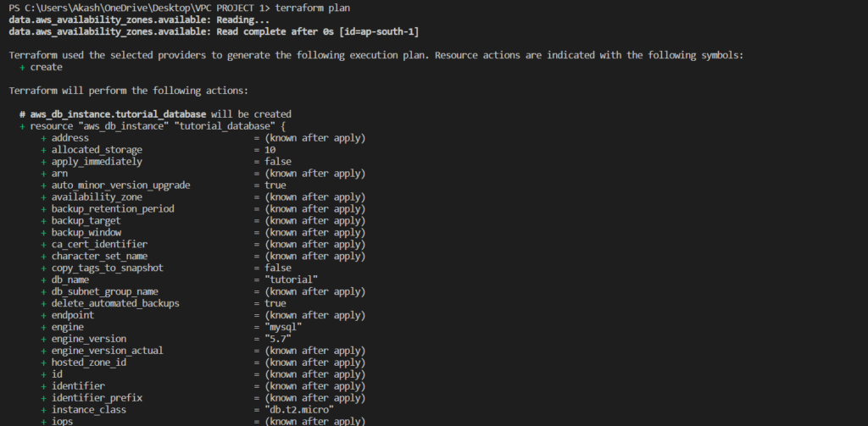
Task: Click the engine_version value "5.7"
Action: click(x=277, y=339)
